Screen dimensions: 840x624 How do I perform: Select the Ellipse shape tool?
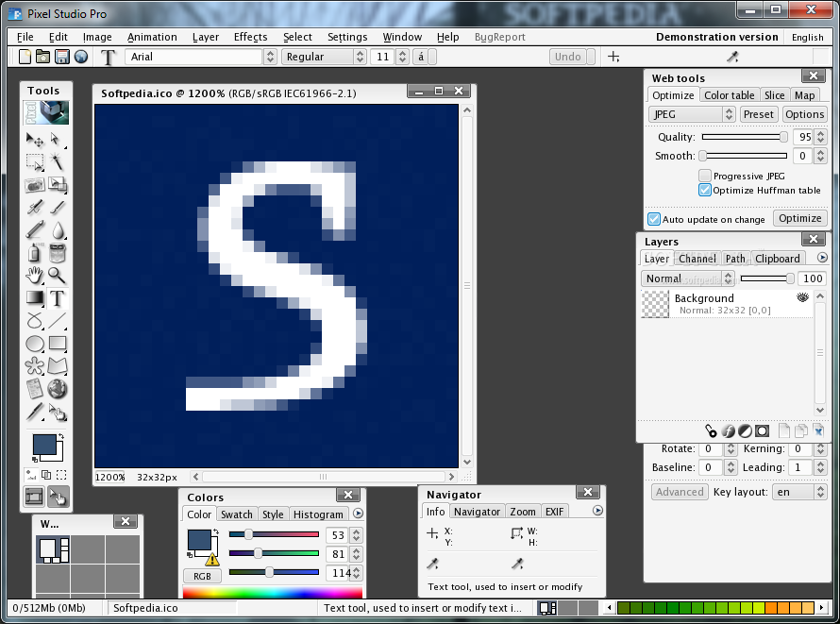point(35,344)
